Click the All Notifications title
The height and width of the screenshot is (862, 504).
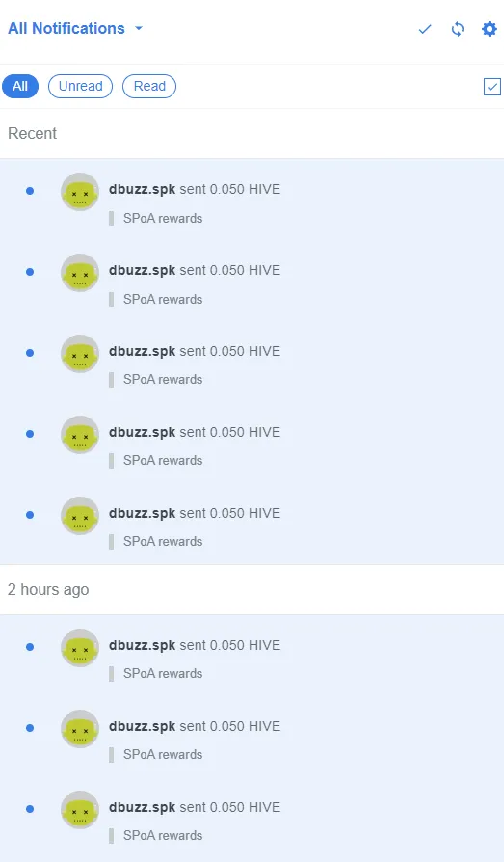tap(66, 28)
